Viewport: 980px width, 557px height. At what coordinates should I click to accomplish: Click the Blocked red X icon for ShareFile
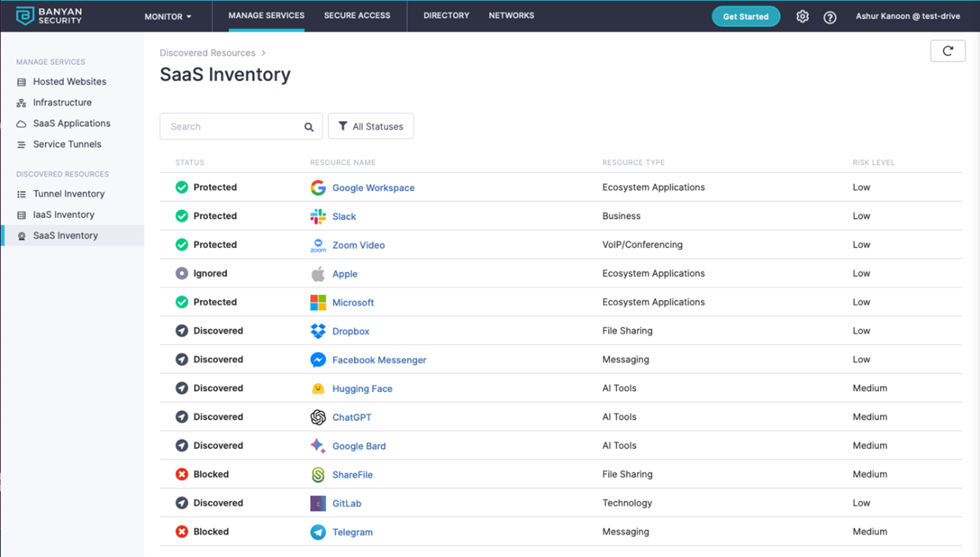click(x=181, y=474)
